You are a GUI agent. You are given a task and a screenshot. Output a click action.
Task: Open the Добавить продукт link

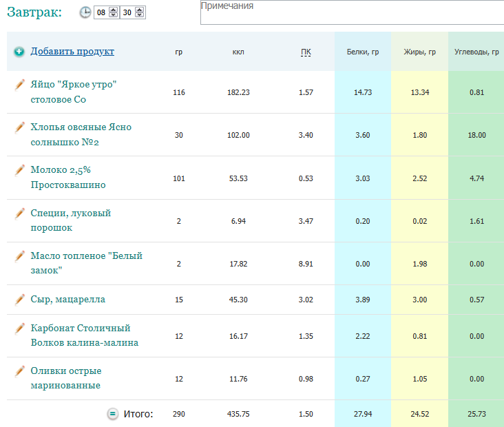point(72,52)
